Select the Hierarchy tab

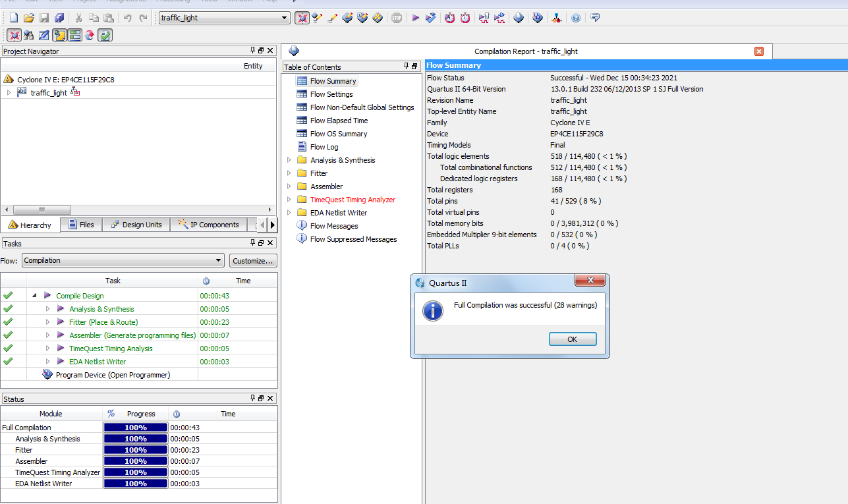(30, 225)
